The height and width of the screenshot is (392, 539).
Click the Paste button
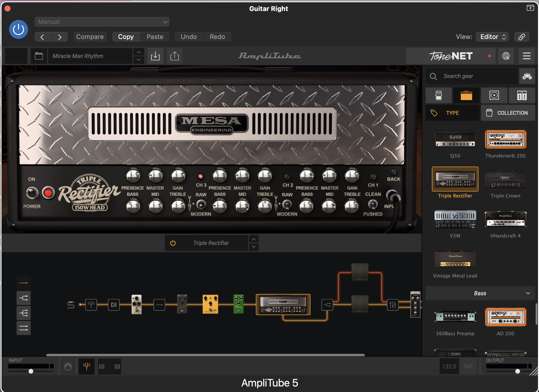click(155, 37)
